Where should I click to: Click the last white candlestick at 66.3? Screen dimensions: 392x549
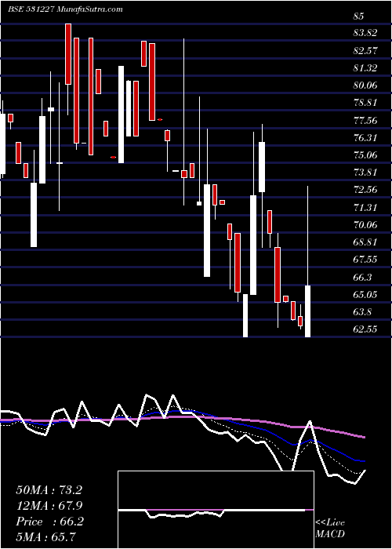tap(307, 311)
